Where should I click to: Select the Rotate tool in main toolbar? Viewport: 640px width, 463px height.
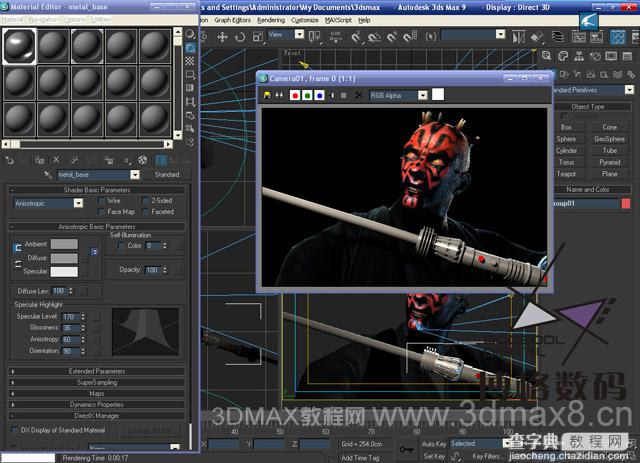[x=240, y=37]
